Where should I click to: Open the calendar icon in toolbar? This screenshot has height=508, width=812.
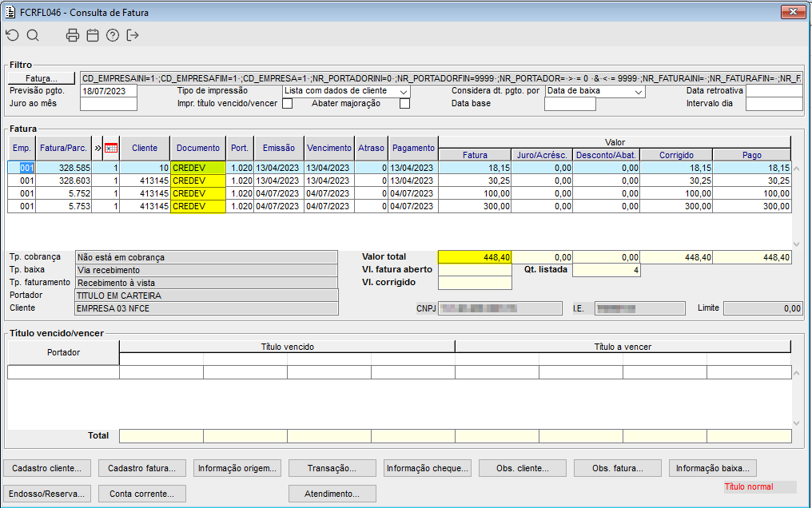(x=93, y=35)
